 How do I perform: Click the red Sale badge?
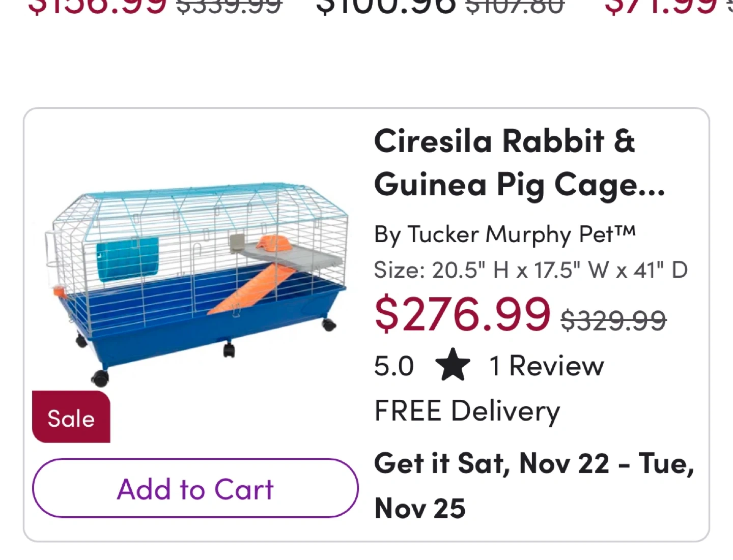tap(71, 418)
